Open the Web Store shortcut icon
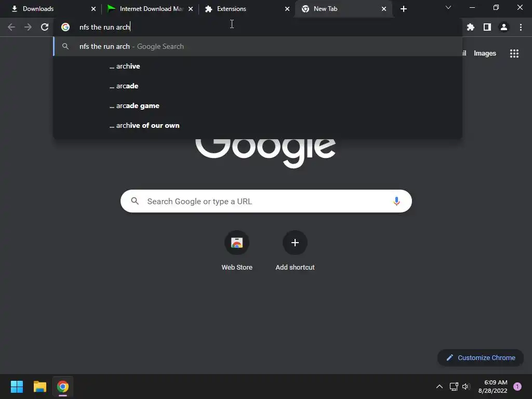 [x=237, y=243]
